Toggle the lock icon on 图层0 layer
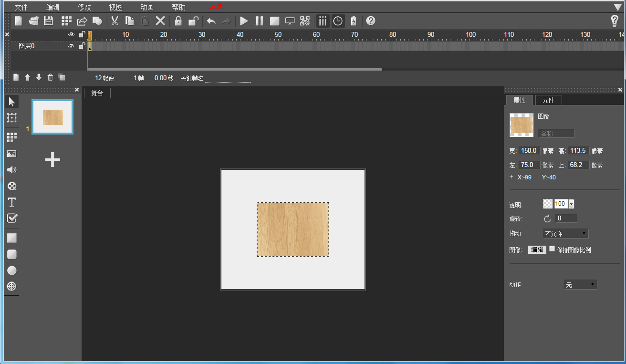This screenshot has width=626, height=364. pos(82,46)
